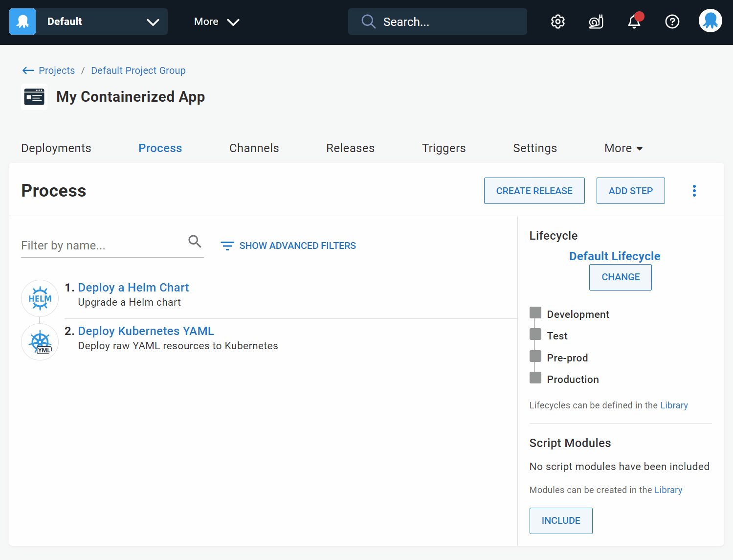Click the notification bell icon
This screenshot has width=733, height=560.
pos(634,22)
